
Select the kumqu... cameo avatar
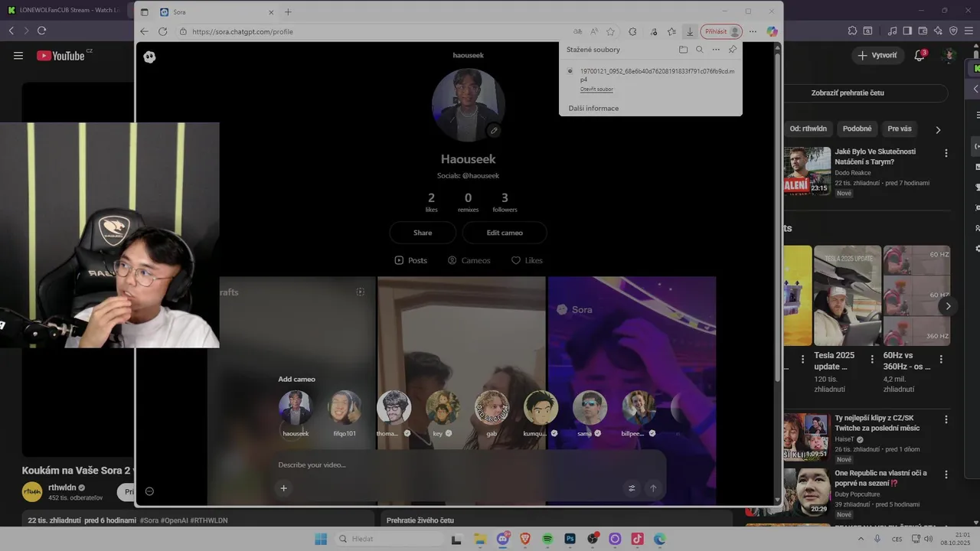coord(541,408)
